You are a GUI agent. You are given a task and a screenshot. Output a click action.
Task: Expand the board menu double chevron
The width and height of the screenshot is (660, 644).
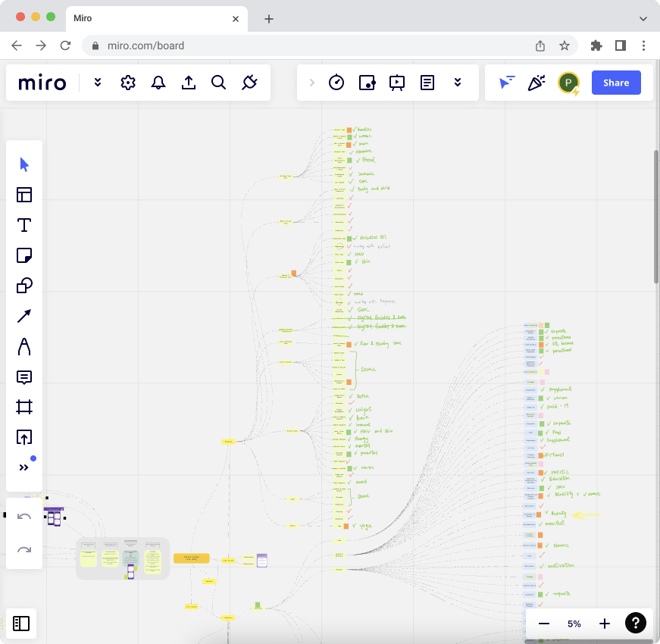[x=98, y=83]
